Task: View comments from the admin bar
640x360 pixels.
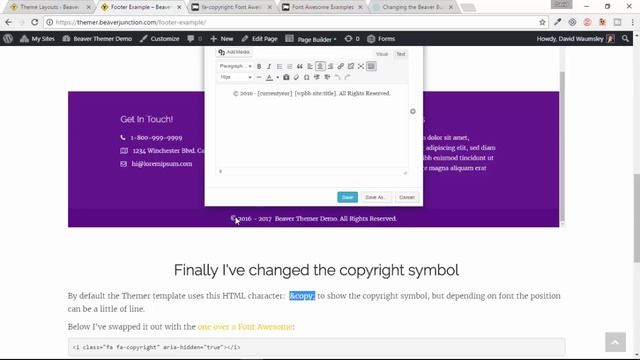Action: pyautogui.click(x=194, y=39)
